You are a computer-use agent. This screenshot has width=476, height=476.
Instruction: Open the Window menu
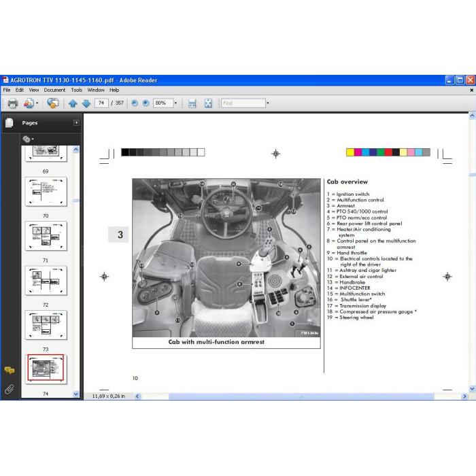point(96,90)
